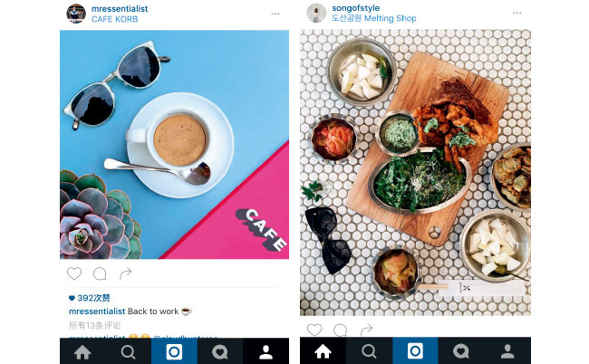Open profile tab in right screen

coord(507,351)
